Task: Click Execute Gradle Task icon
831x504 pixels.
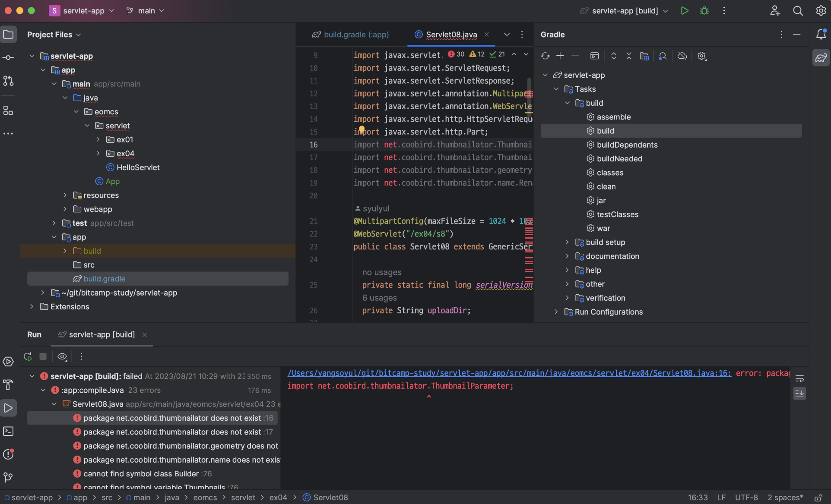Action: pos(595,56)
